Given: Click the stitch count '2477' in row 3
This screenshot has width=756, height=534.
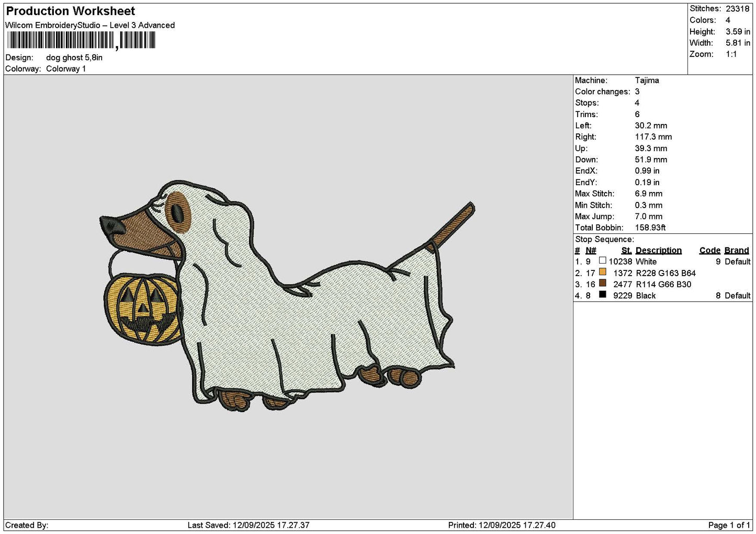Looking at the screenshot, I should pyautogui.click(x=623, y=285).
